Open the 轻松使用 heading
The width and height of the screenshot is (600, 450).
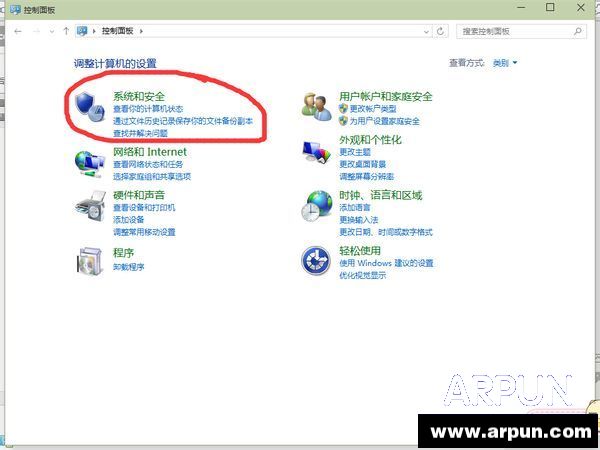(x=360, y=251)
